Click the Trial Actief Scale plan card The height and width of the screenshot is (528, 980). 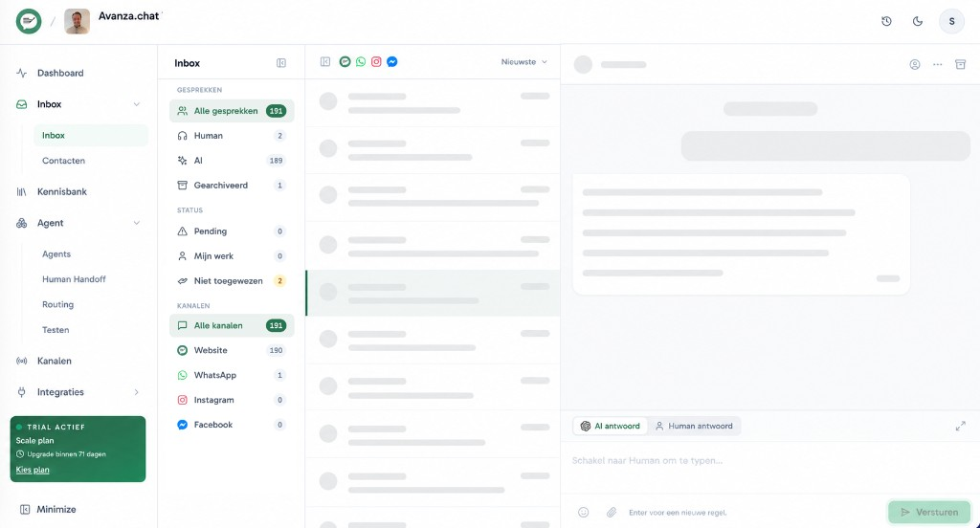(x=78, y=450)
